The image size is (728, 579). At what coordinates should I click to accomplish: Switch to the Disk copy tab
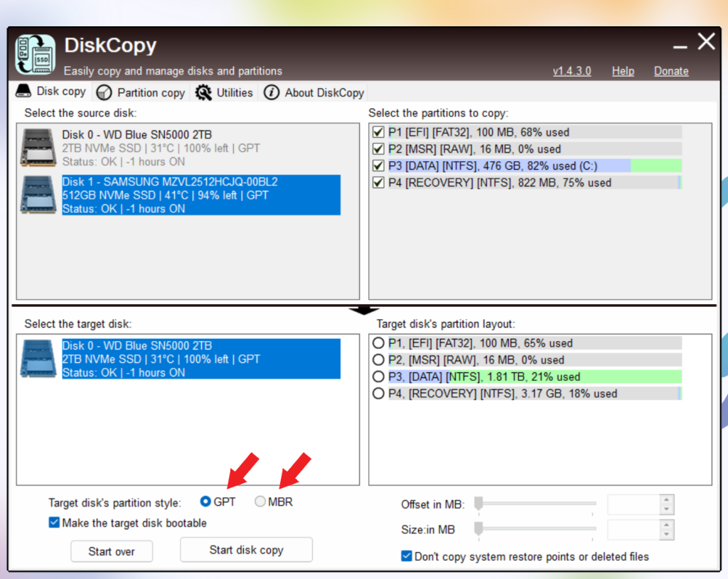51,92
